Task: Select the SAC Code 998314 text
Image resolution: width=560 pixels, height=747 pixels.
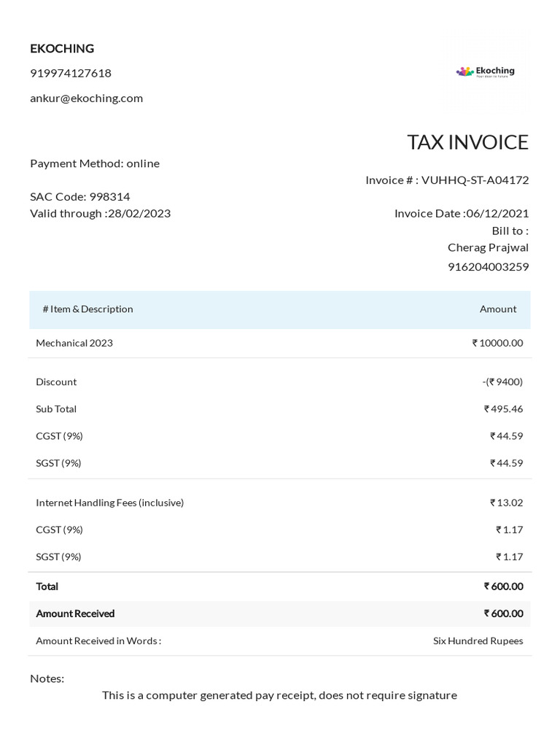Action: point(80,196)
